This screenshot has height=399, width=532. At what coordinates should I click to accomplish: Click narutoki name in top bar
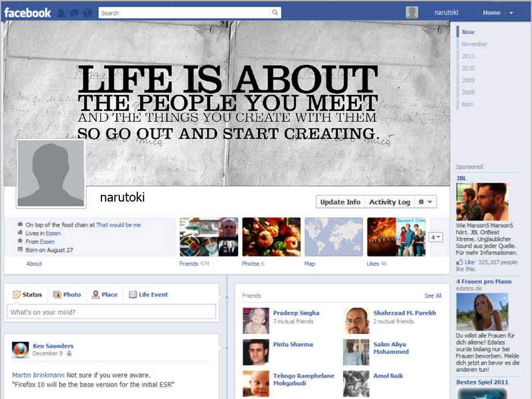[x=446, y=12]
